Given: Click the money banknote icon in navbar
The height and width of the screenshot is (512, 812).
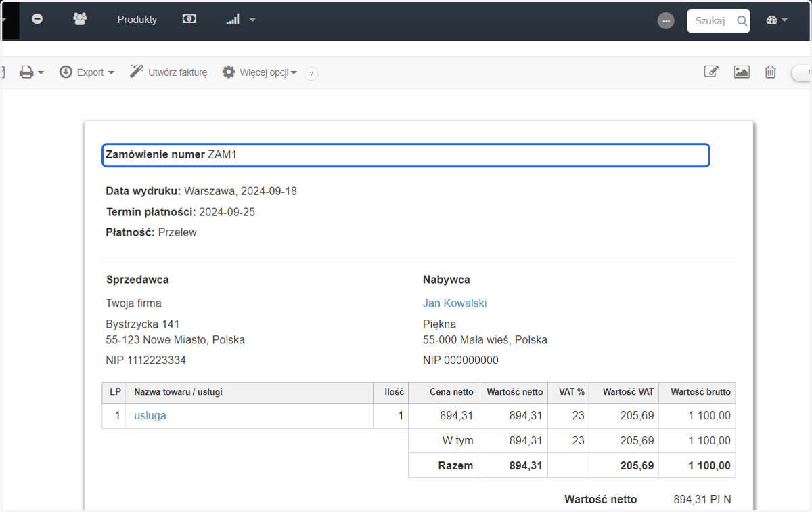Looking at the screenshot, I should point(189,20).
